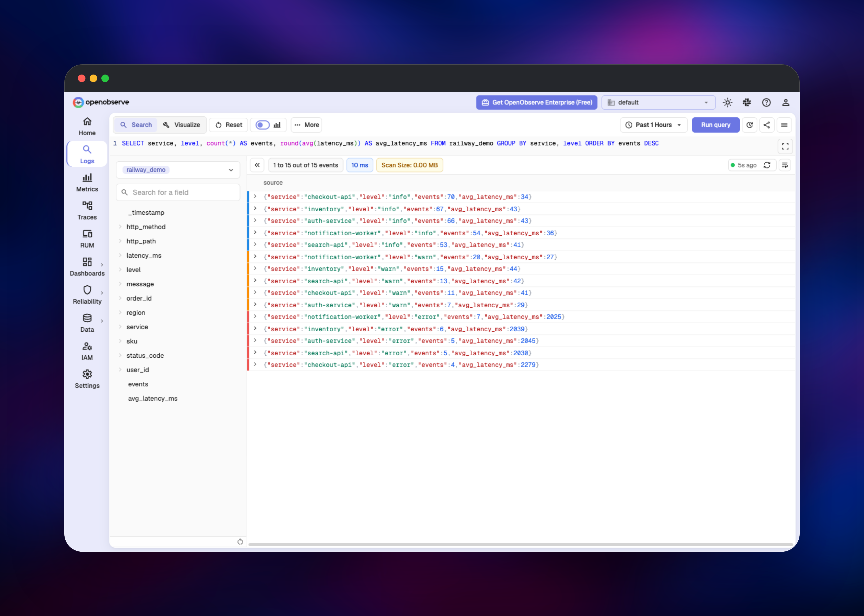Go to the Logs section
The image size is (864, 616).
pyautogui.click(x=87, y=154)
